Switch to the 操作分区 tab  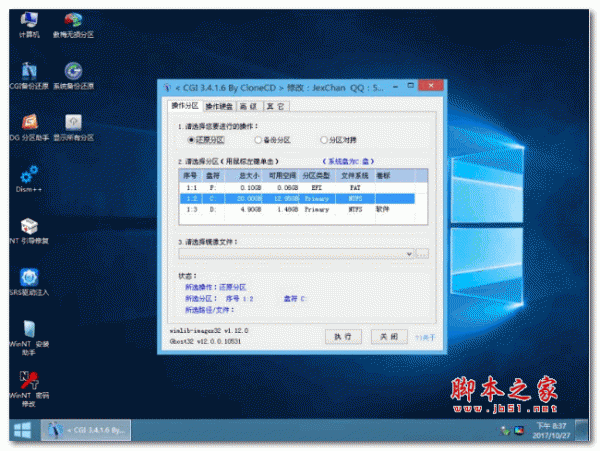coord(185,106)
